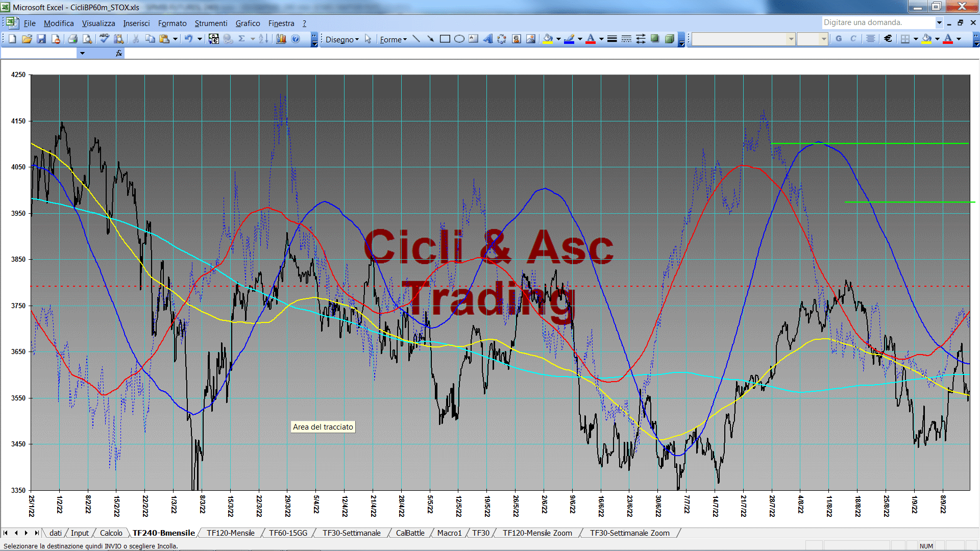This screenshot has width=980, height=551.
Task: Apply Shadow Style icon
Action: pos(655,39)
